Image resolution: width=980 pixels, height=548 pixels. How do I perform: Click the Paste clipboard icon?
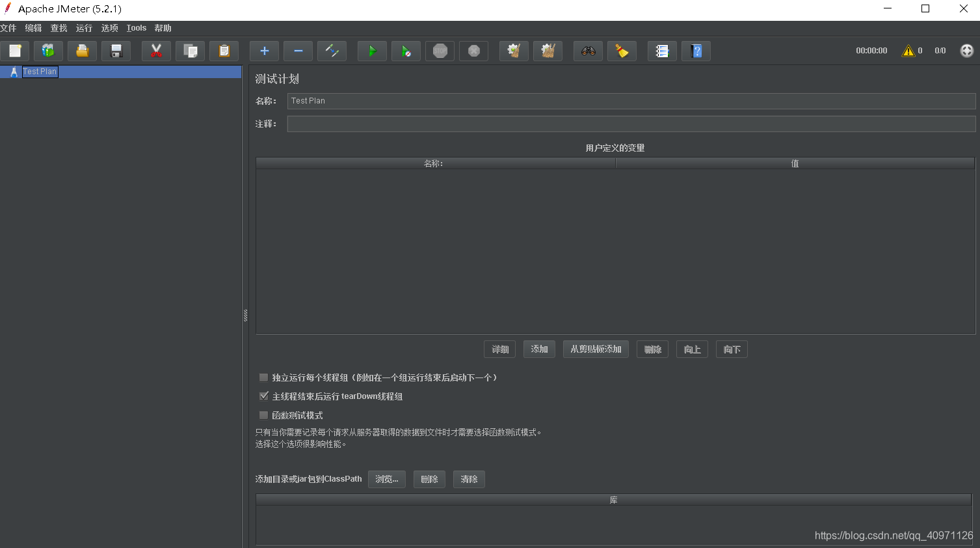click(224, 51)
